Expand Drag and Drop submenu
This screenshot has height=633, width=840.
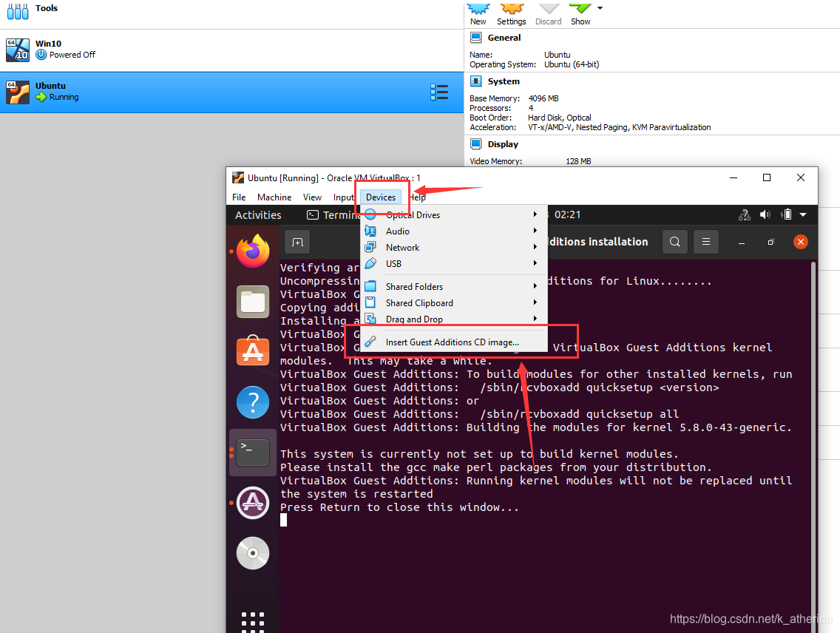pos(454,319)
